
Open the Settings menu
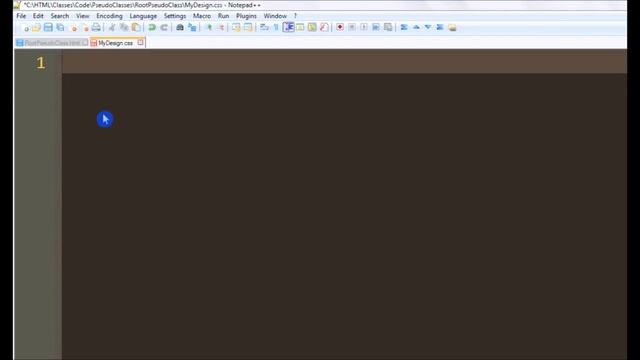click(175, 16)
